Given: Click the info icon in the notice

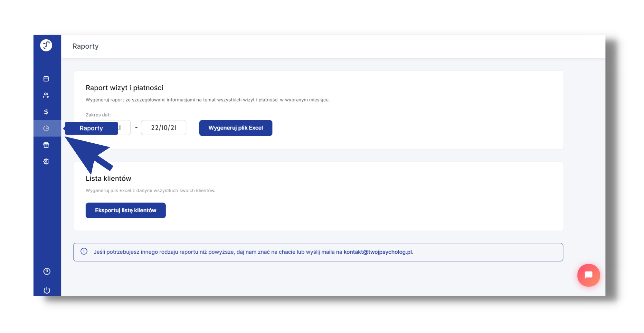Looking at the screenshot, I should tap(84, 251).
